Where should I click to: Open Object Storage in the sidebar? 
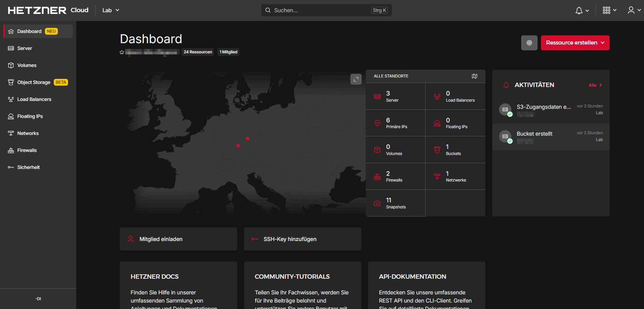click(38, 82)
